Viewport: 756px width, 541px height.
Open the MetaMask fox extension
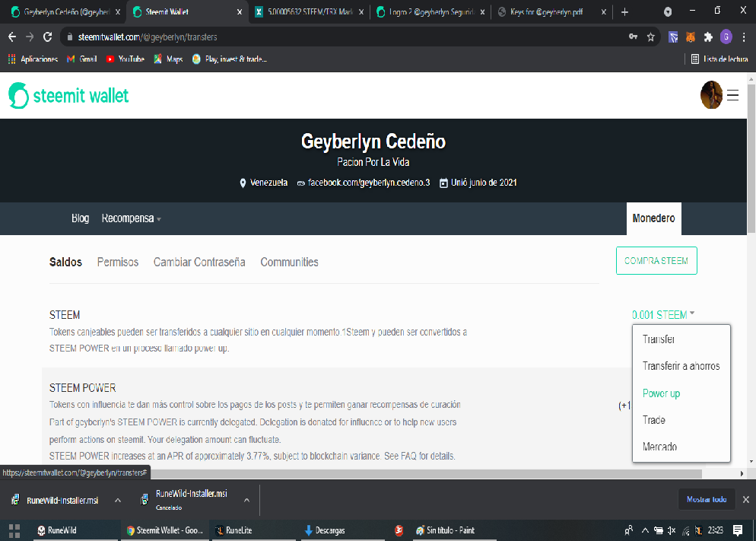tap(691, 37)
